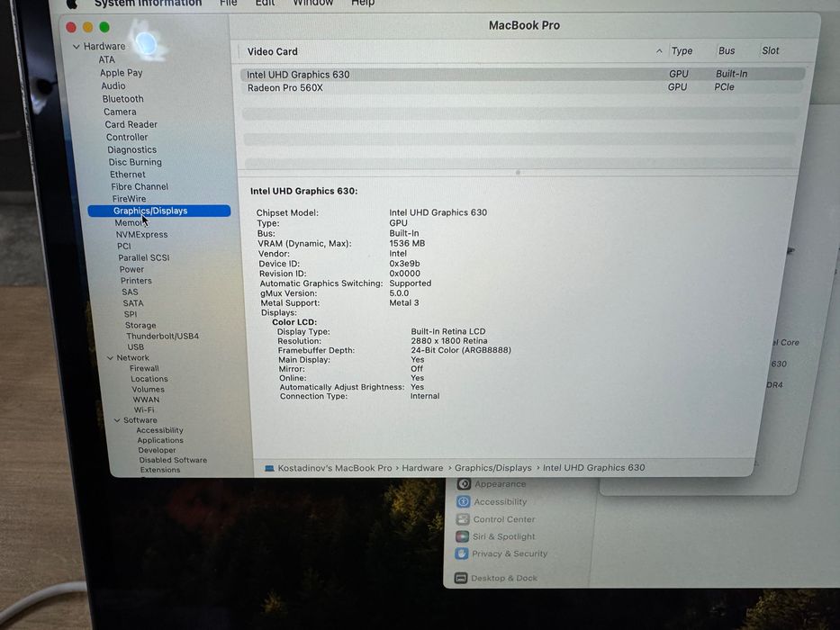Select the Radeon Pro 560X row
The height and width of the screenshot is (630, 840).
tap(522, 87)
